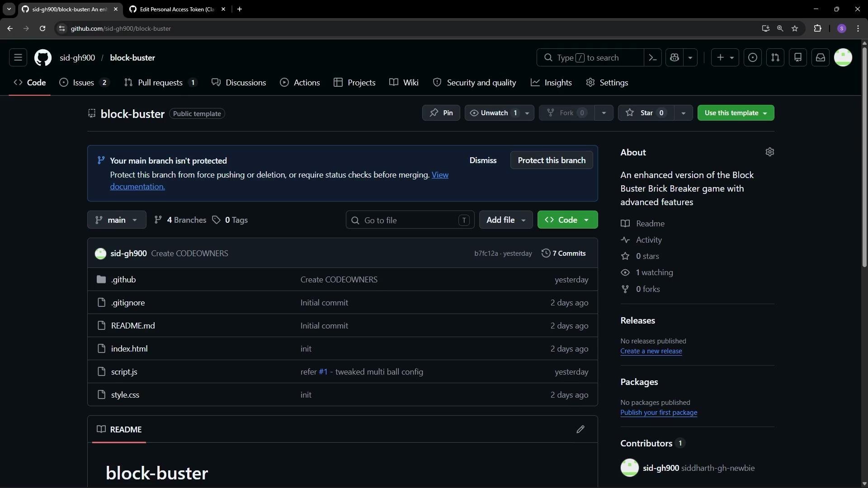868x488 pixels.
Task: Open the README.md file
Action: point(133,326)
